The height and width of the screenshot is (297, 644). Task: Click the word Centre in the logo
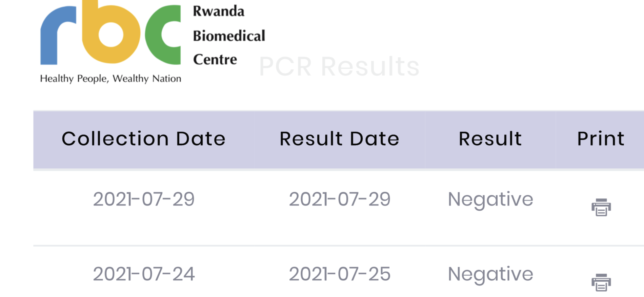(215, 60)
